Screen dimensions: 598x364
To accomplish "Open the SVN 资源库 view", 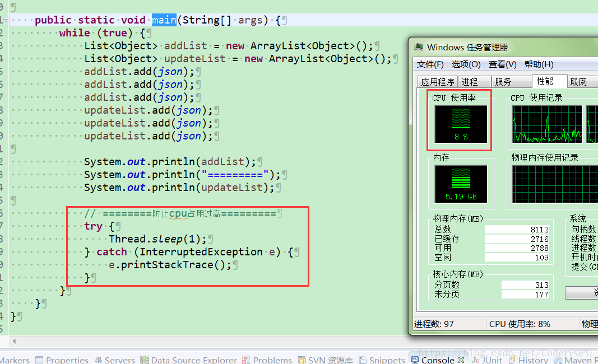I will tap(330, 360).
